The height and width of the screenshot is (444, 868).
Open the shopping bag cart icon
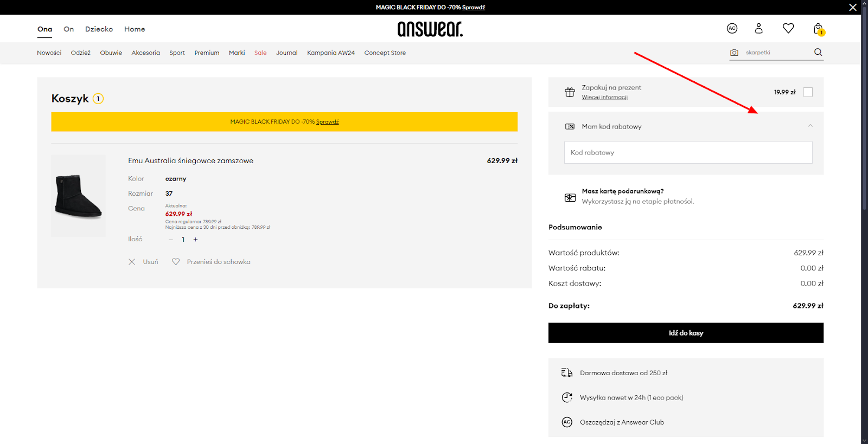click(819, 29)
